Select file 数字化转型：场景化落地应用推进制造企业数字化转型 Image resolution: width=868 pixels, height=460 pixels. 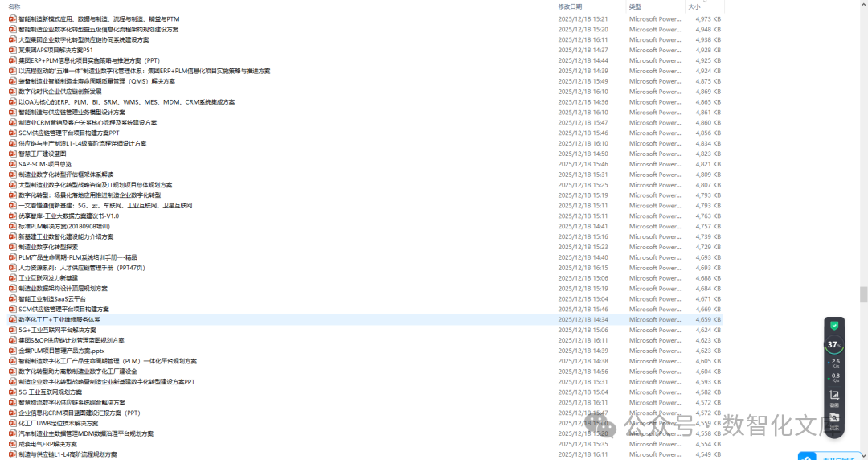point(90,195)
